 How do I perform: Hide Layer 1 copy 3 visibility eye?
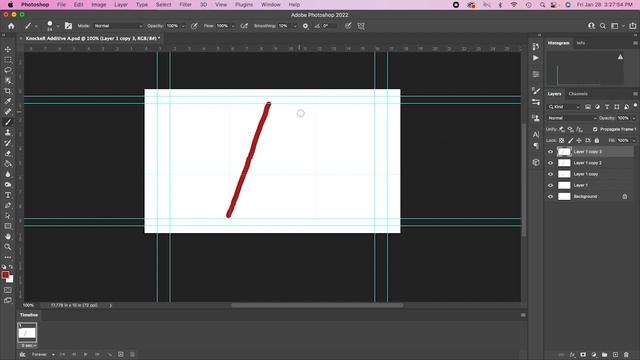tap(550, 152)
